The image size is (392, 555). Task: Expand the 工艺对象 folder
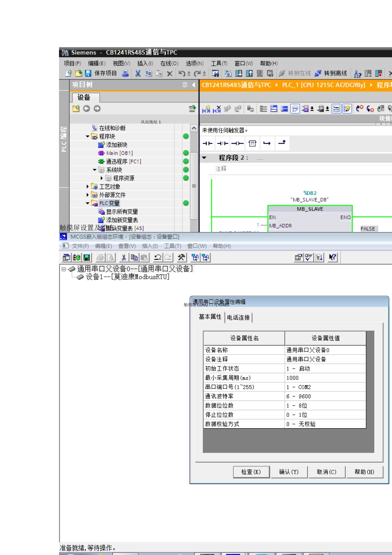tap(87, 187)
